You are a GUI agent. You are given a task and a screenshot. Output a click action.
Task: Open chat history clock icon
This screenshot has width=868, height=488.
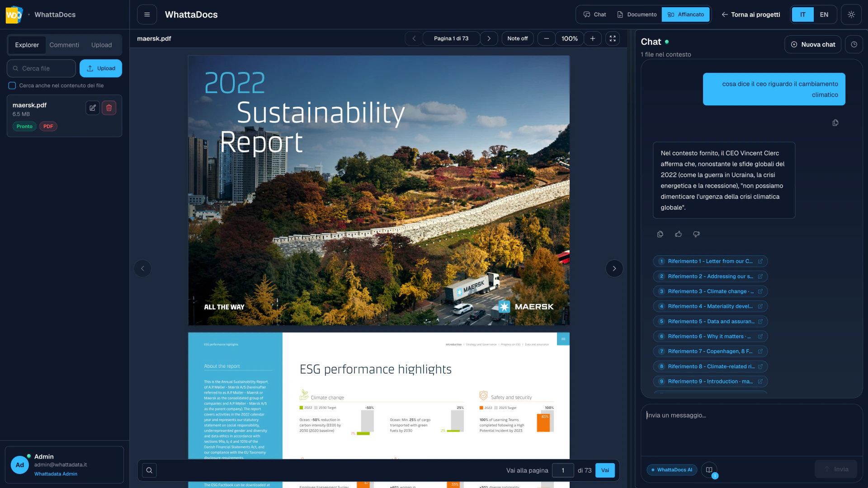click(854, 44)
